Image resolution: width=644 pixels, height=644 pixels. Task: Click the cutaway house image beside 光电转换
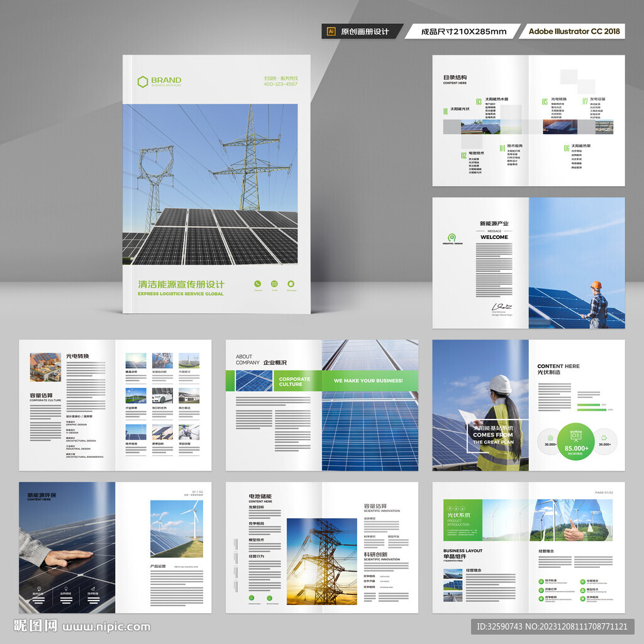[x=45, y=367]
